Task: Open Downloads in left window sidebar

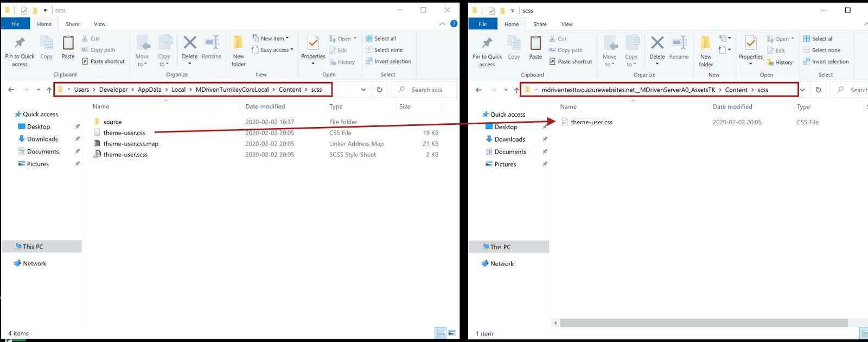Action: click(42, 139)
